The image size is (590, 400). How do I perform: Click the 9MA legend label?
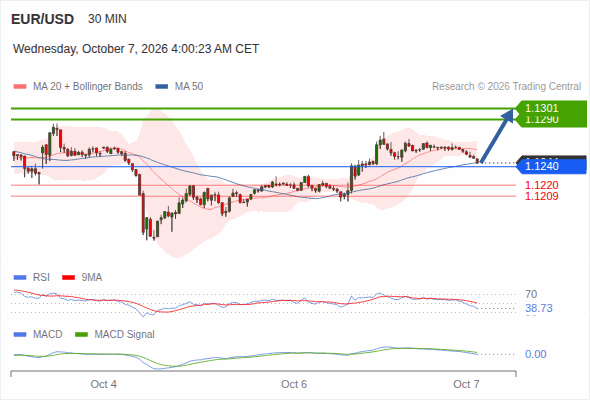[x=92, y=277]
